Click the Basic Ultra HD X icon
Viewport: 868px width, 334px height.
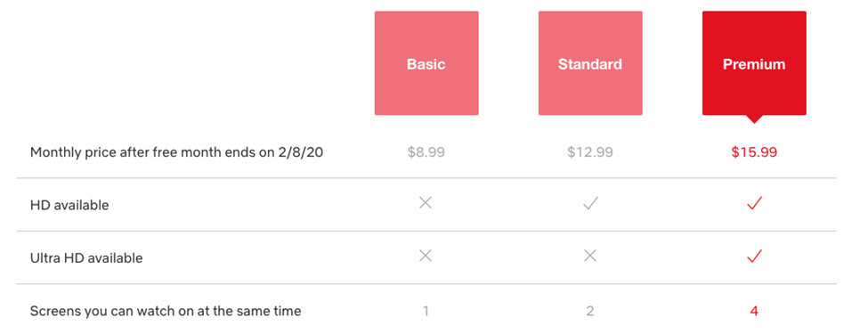click(x=426, y=256)
